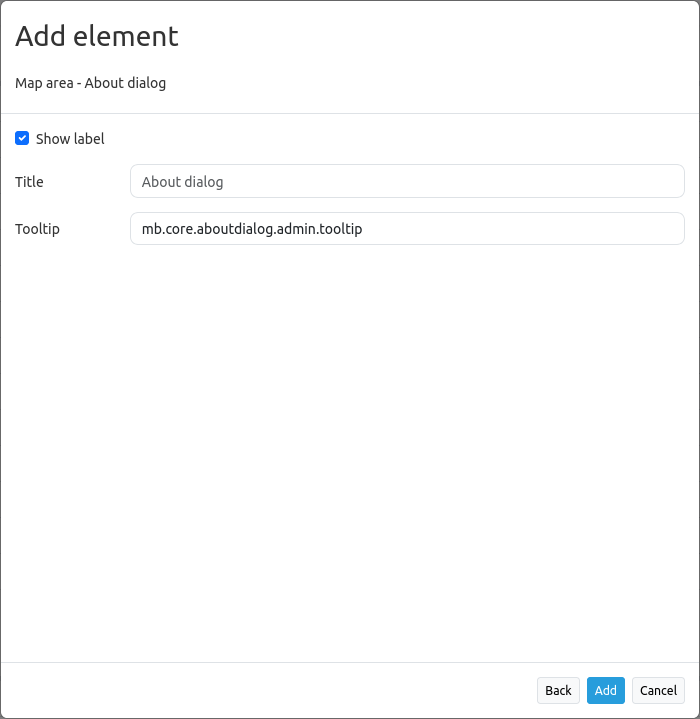The image size is (700, 719).
Task: Click the "Show label" checkbox text
Action: [70, 139]
